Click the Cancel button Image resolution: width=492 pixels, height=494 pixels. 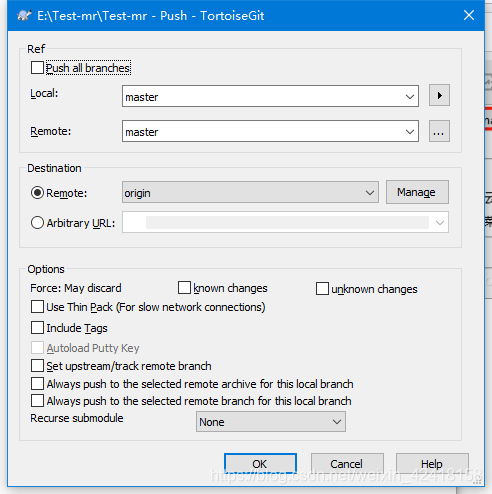tap(347, 464)
